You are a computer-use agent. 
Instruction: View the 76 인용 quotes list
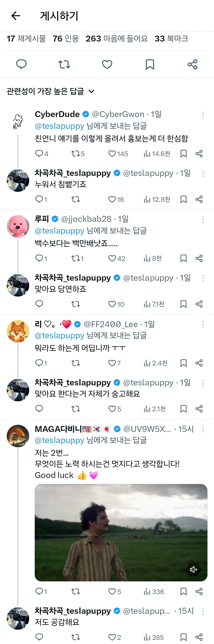66,39
